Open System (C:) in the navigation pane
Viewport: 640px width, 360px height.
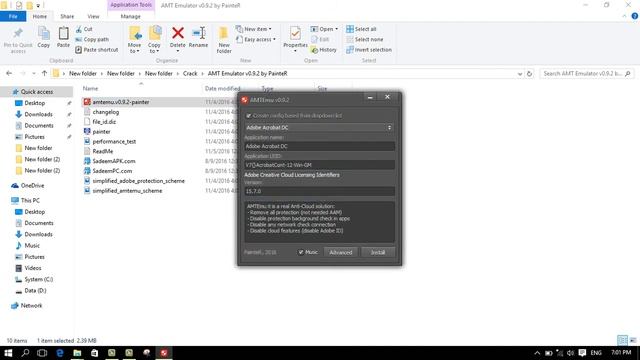[x=38, y=279]
